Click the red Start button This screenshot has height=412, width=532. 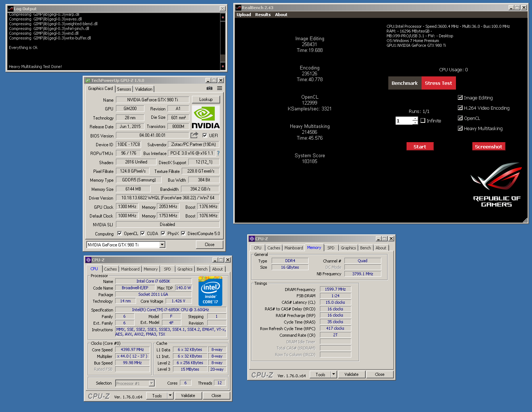[x=420, y=146]
